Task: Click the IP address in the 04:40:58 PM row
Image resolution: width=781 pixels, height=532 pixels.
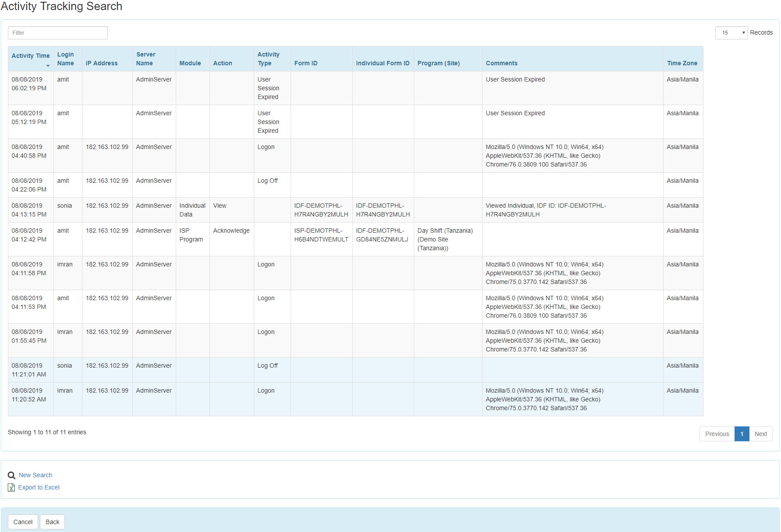Action: click(107, 147)
